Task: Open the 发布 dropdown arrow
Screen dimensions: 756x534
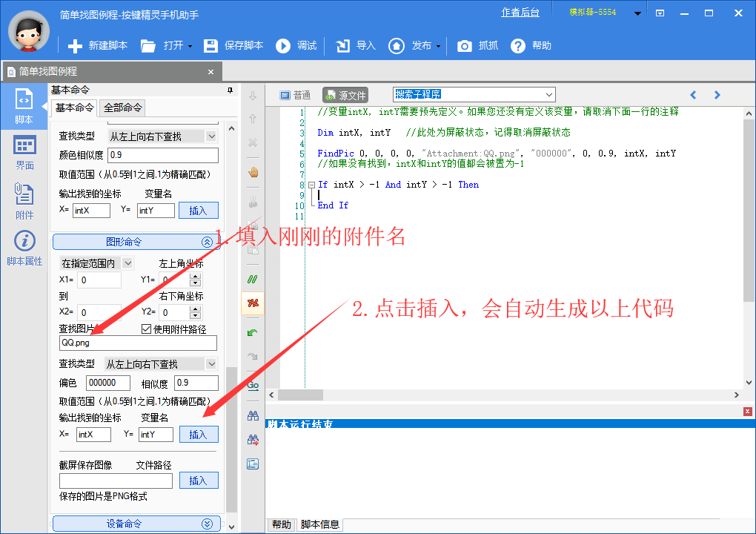Action: (x=438, y=46)
